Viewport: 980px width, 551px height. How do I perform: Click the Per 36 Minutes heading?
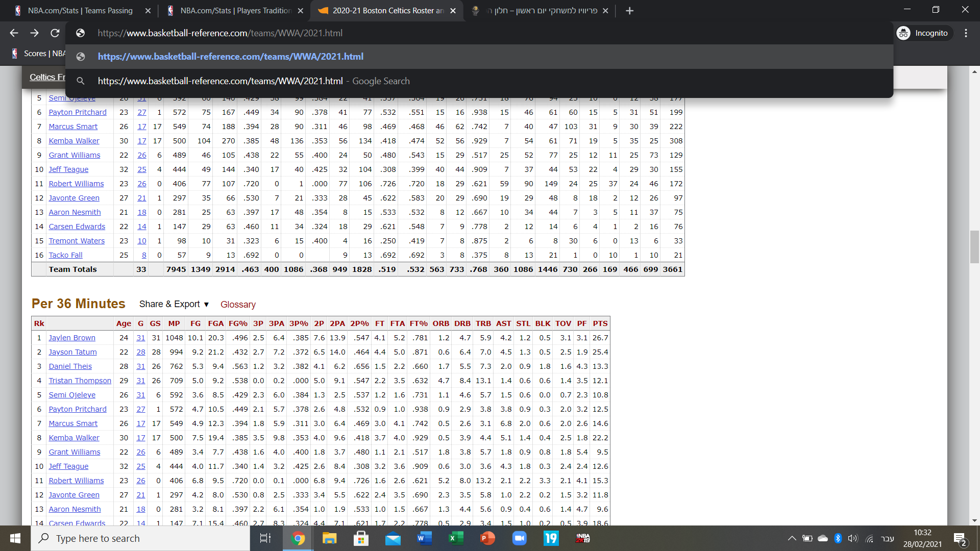pos(79,304)
